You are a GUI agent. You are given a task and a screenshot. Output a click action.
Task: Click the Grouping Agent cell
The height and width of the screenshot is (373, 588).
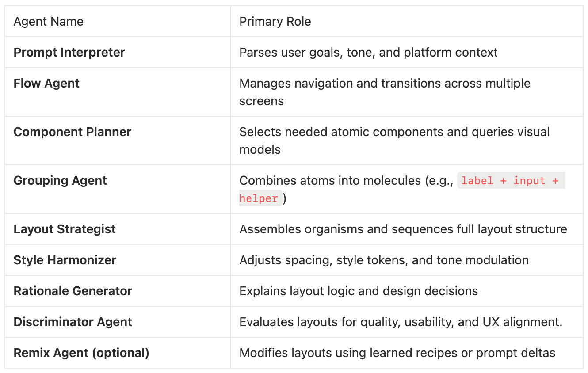click(60, 181)
